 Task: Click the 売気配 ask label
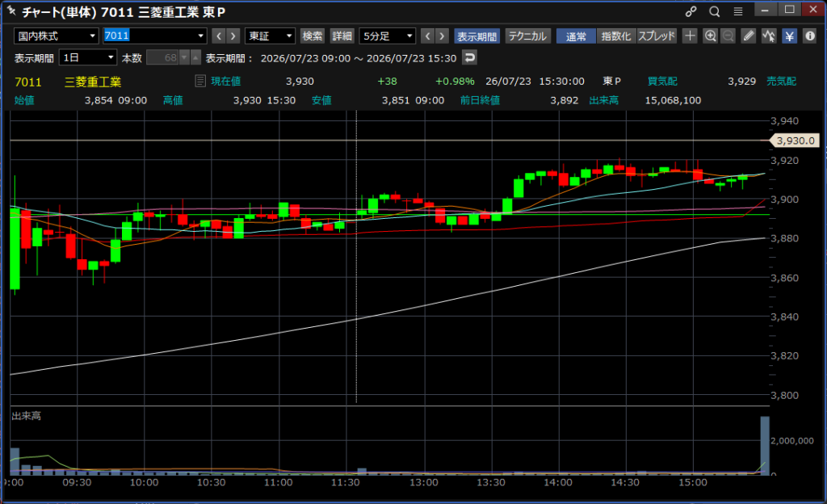(781, 82)
